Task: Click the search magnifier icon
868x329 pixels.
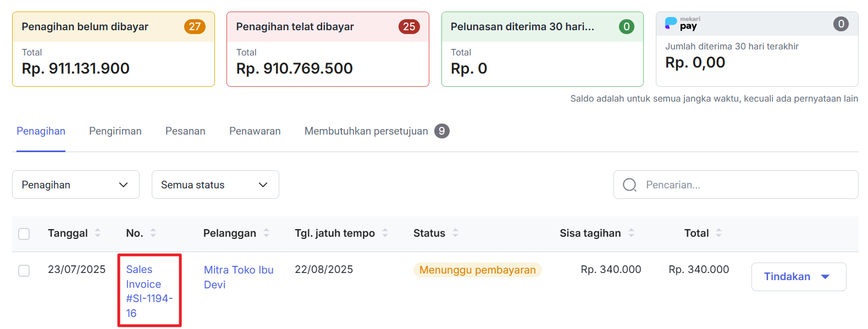Action: tap(629, 185)
